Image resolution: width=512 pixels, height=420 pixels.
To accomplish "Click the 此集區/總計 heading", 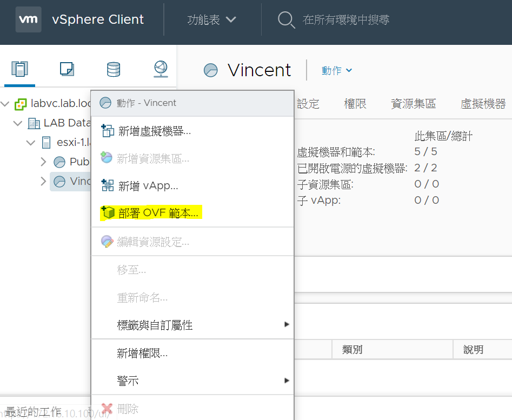I will (443, 136).
